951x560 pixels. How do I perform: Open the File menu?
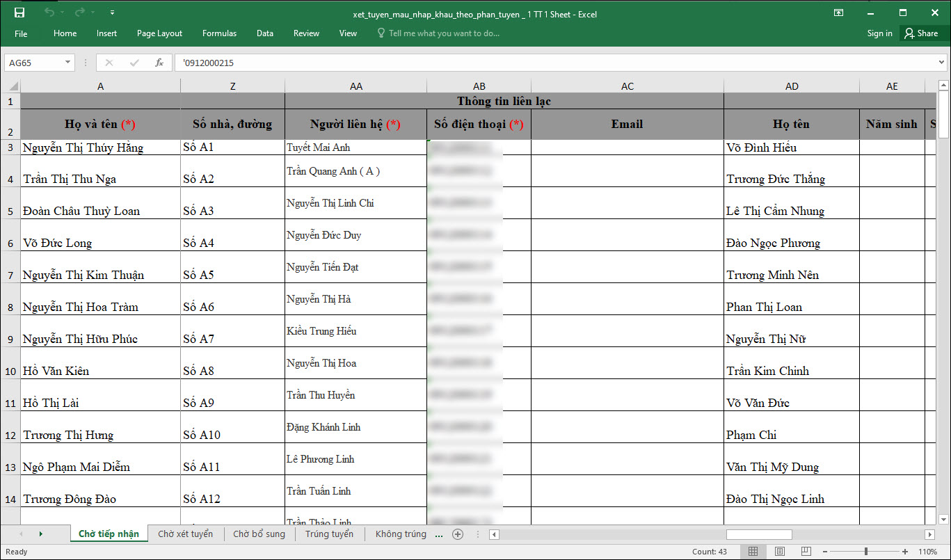click(x=21, y=33)
